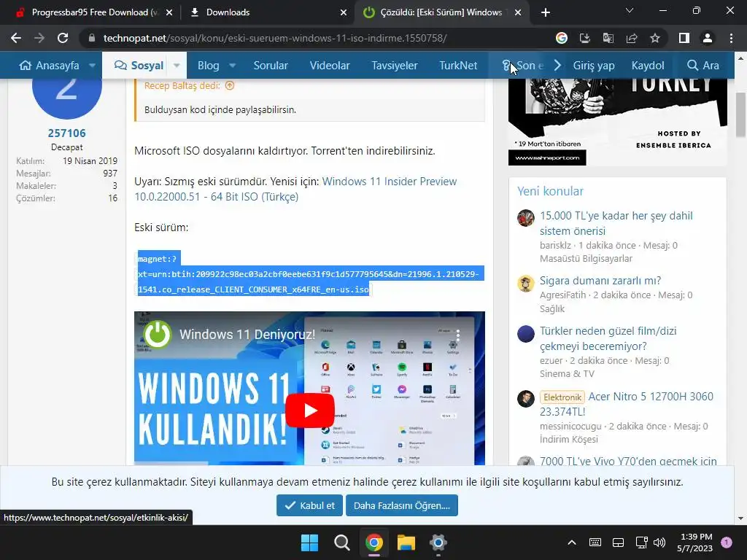Open the YouTube video three-dot options
The image size is (747, 560).
click(458, 335)
